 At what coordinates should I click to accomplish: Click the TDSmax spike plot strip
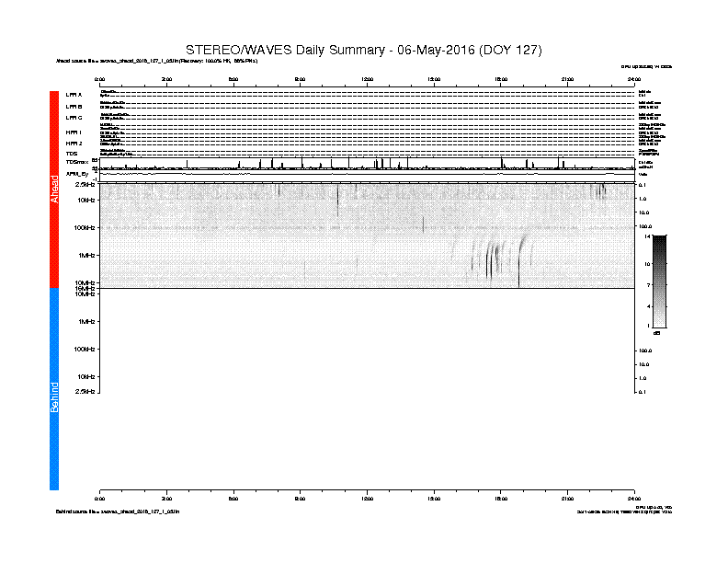[x=368, y=164]
